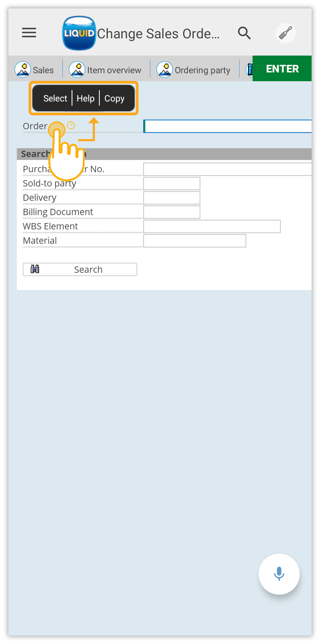This screenshot has width=320, height=644.
Task: Open the hamburger navigation menu
Action: (x=29, y=32)
